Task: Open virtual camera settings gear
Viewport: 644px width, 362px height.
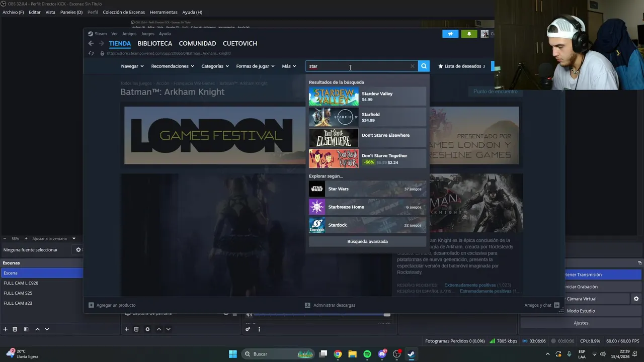Action: point(636,299)
